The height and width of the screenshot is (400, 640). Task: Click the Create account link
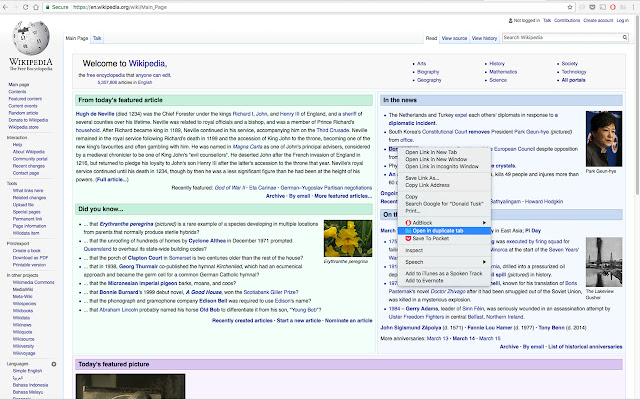point(598,20)
